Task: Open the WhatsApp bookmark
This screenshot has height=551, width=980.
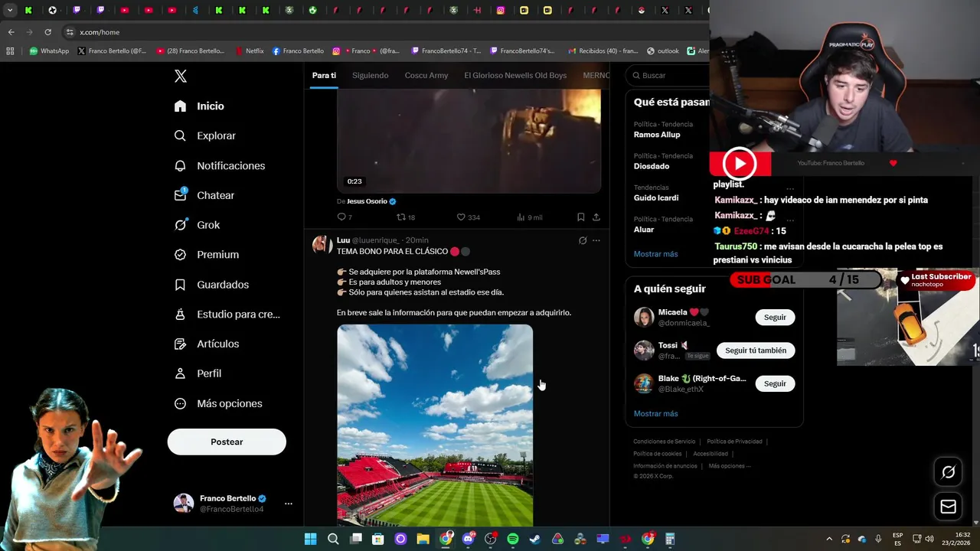Action: coord(49,51)
